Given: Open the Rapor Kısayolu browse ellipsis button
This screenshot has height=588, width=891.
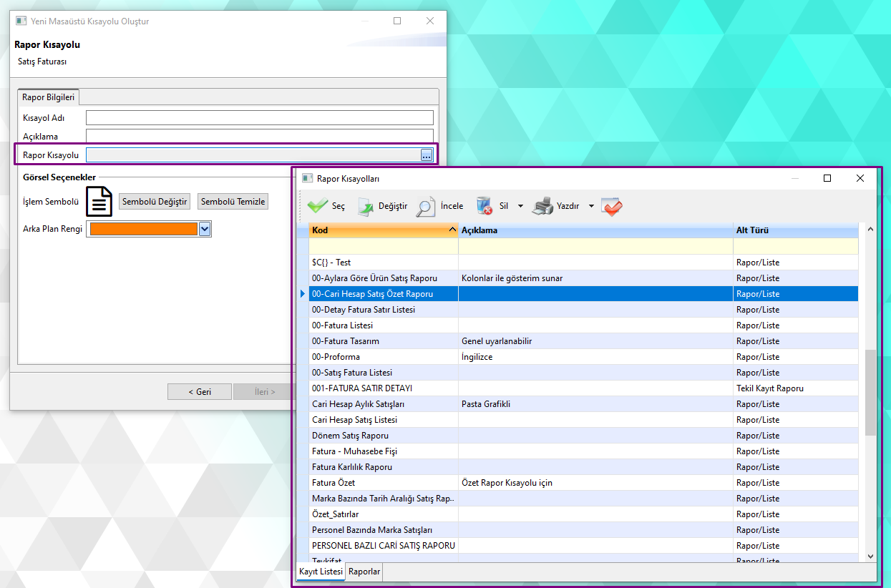Looking at the screenshot, I should (427, 155).
